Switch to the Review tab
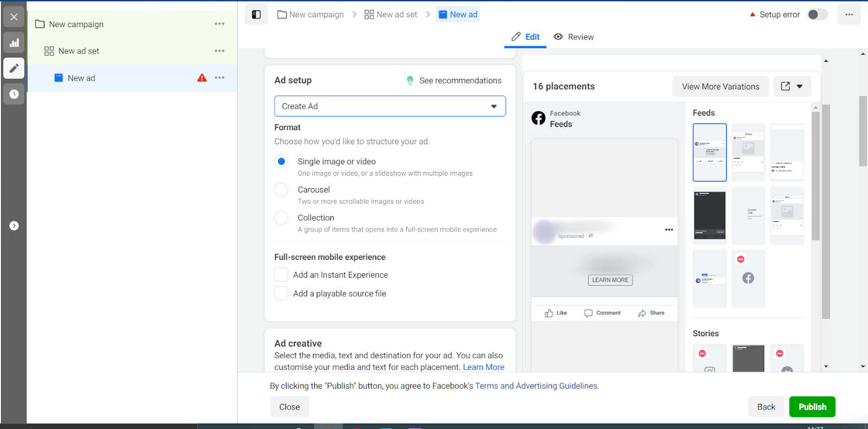 pyautogui.click(x=573, y=37)
